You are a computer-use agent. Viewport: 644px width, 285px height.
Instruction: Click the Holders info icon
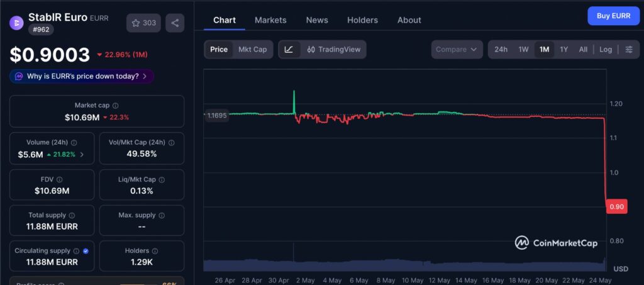[155, 250]
